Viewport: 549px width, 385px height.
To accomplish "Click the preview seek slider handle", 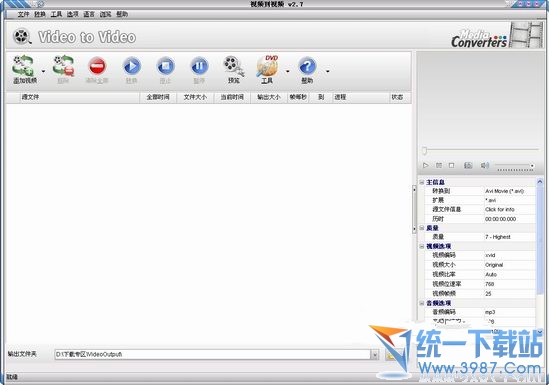I will [x=424, y=150].
